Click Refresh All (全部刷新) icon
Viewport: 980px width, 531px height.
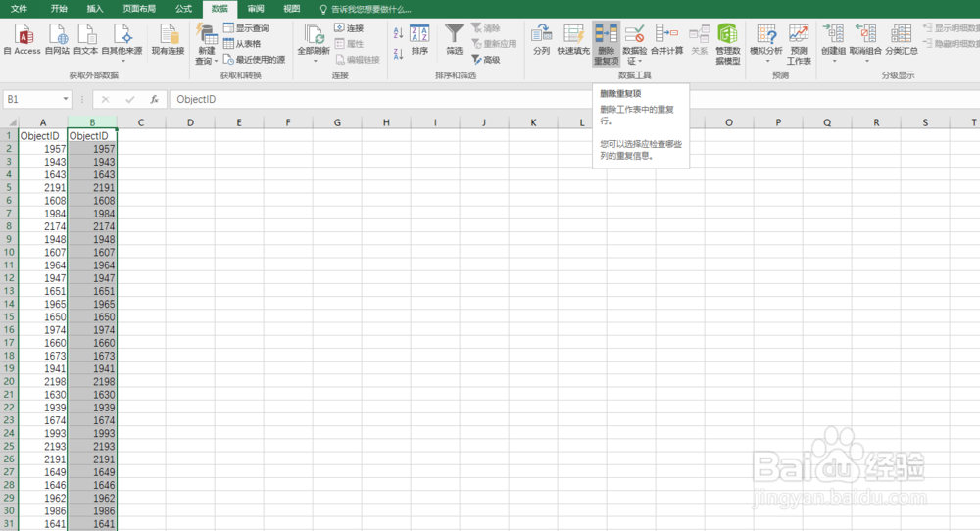(314, 35)
